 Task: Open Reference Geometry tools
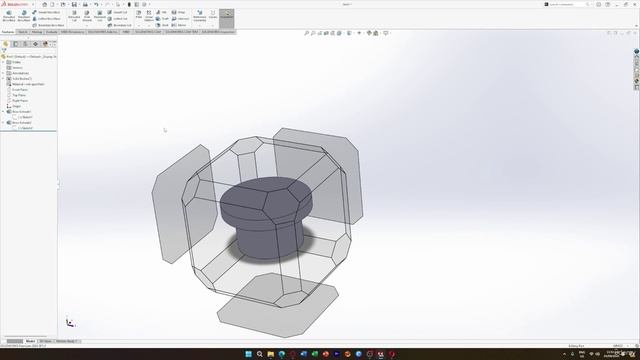(x=200, y=16)
